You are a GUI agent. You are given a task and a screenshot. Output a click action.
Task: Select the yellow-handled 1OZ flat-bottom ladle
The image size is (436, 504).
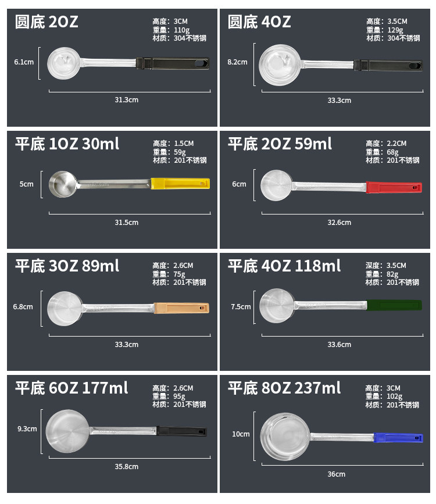click(129, 184)
